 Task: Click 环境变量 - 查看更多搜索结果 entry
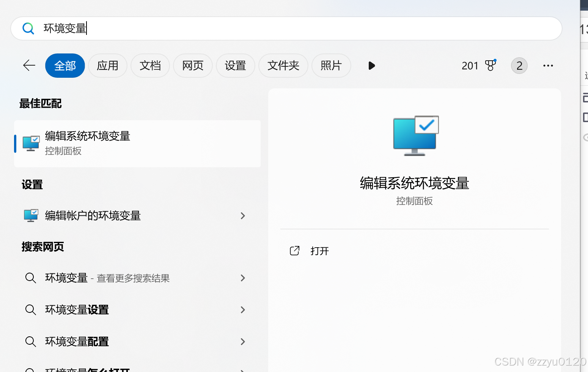click(137, 278)
